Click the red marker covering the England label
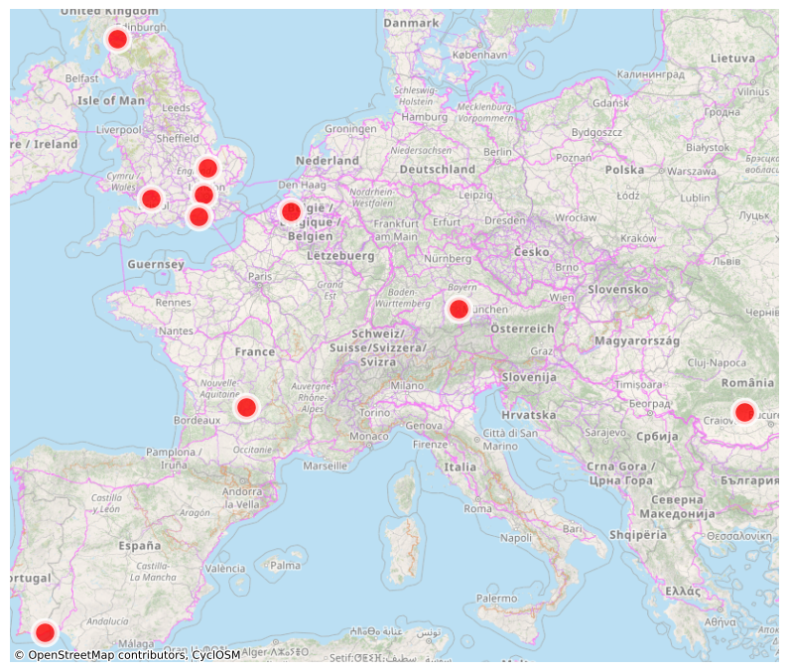Screen dimensions: 789x672 tap(207, 168)
